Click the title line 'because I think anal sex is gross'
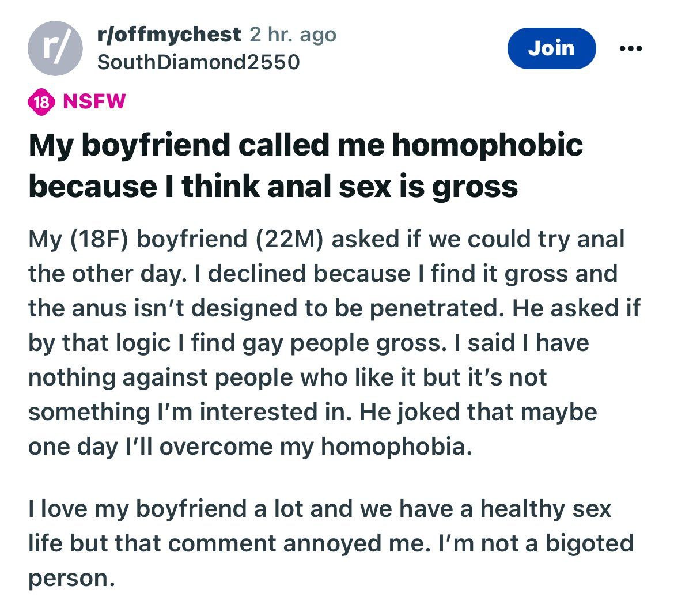Screen dimensions: 674x616 point(274,187)
